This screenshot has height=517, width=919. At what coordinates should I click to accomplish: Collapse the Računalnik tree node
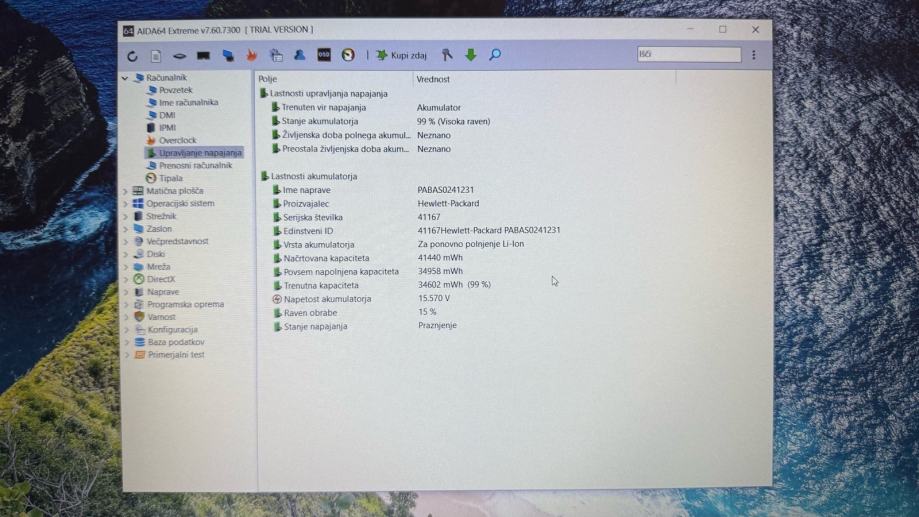click(126, 78)
